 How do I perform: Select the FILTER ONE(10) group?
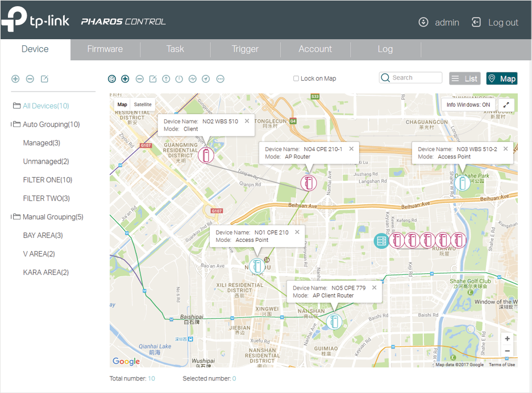pos(48,179)
